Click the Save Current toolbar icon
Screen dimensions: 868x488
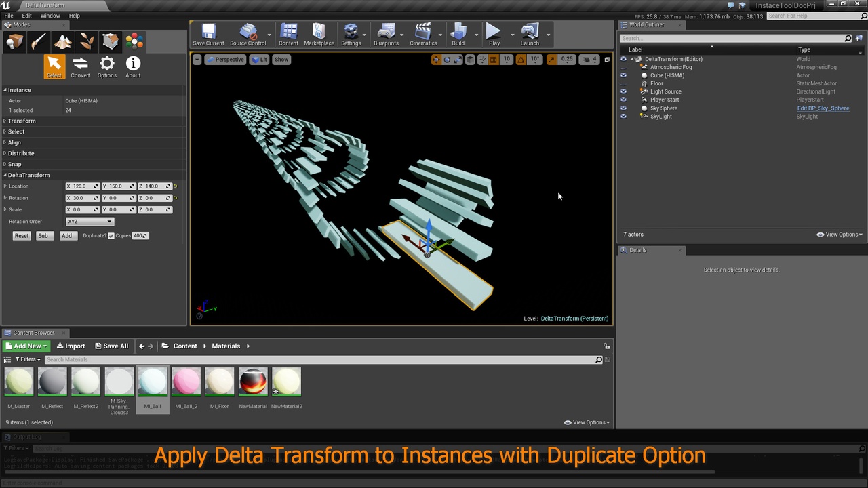(208, 35)
